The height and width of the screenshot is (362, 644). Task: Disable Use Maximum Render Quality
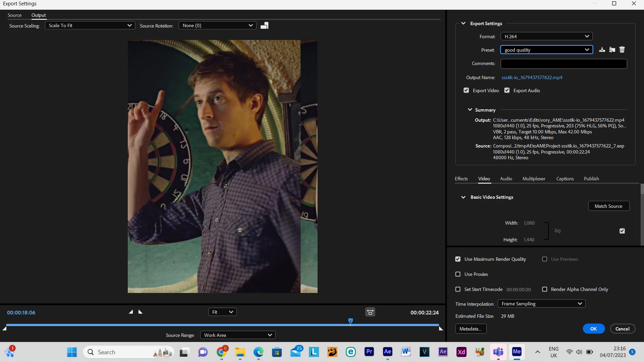click(458, 259)
